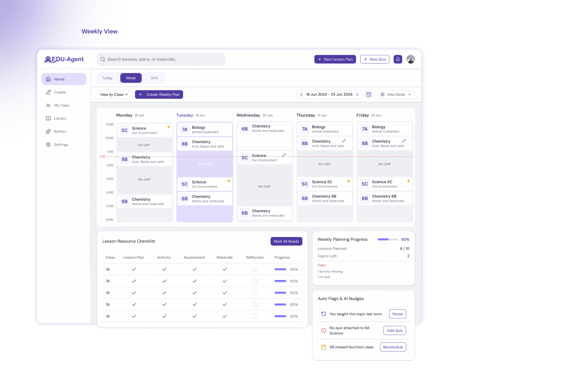Open the View Mode dropdown
The image size is (588, 389).
(396, 94)
